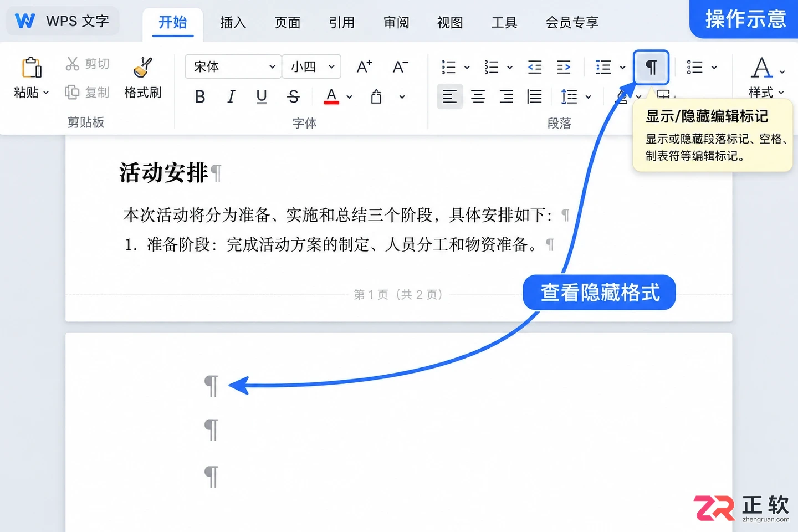Open the 会员专享 tab
Viewport: 798px width, 532px height.
tap(572, 22)
